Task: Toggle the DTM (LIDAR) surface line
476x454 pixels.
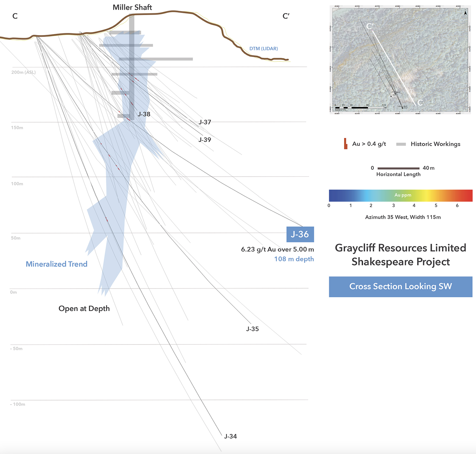Action: coord(264,48)
